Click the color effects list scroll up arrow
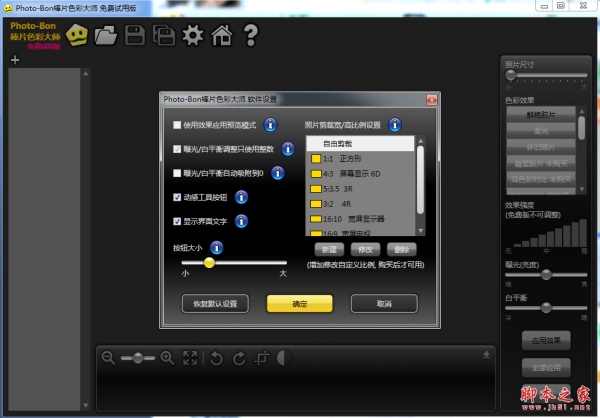This screenshot has height=418, width=600. coord(582,111)
